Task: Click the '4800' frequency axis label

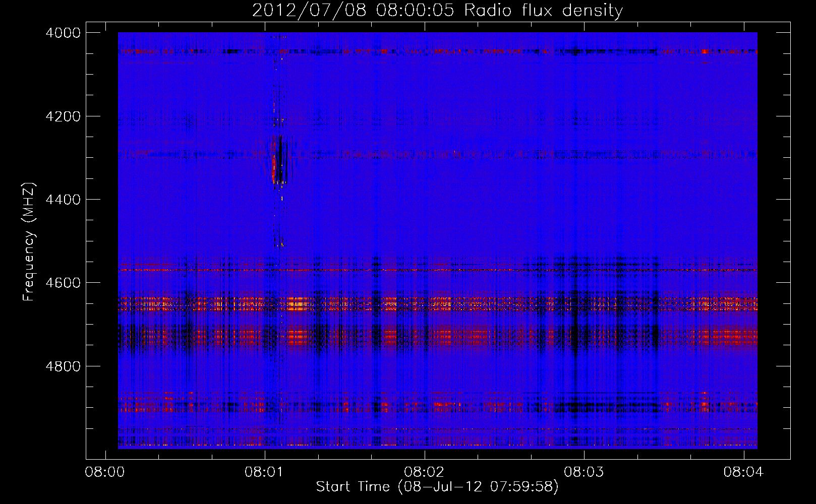Action: (63, 366)
